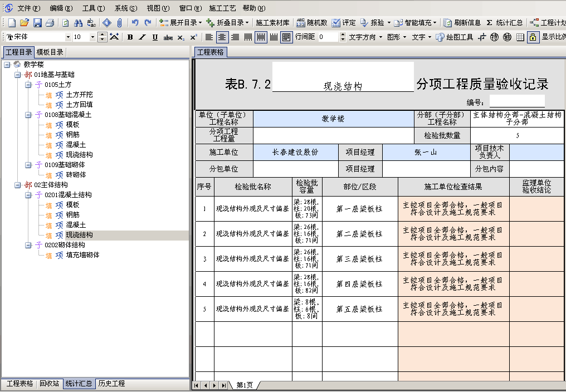The height and width of the screenshot is (392, 566).
Task: Click the refresh document icon beside the printer
Action: point(65,23)
